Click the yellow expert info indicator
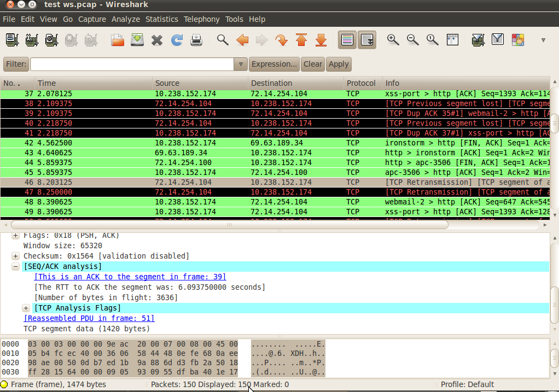This screenshot has height=392, width=559. click(x=4, y=384)
